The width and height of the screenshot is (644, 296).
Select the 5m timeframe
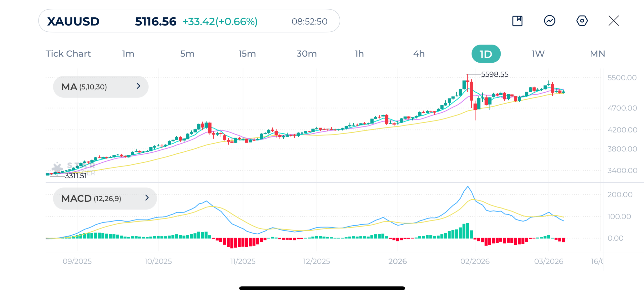(187, 54)
